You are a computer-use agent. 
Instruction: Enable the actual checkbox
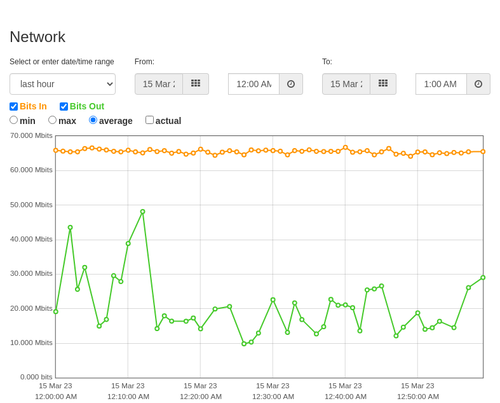pyautogui.click(x=150, y=120)
